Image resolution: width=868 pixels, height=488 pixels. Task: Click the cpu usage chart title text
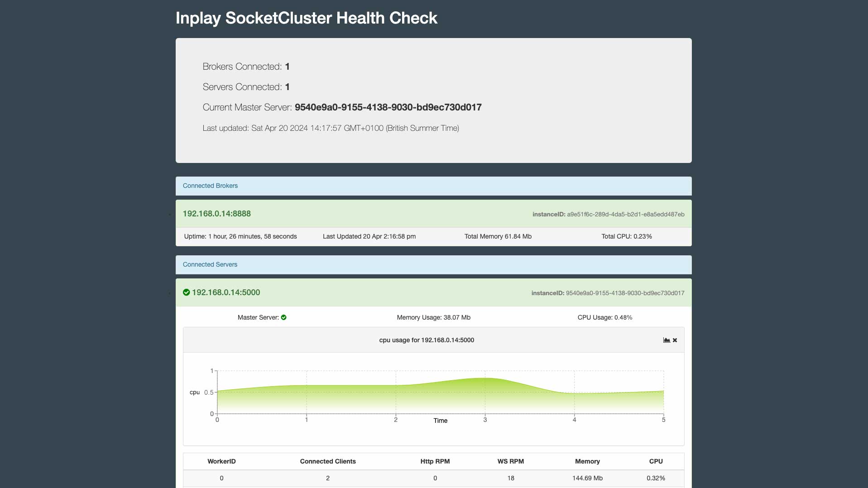tap(427, 340)
